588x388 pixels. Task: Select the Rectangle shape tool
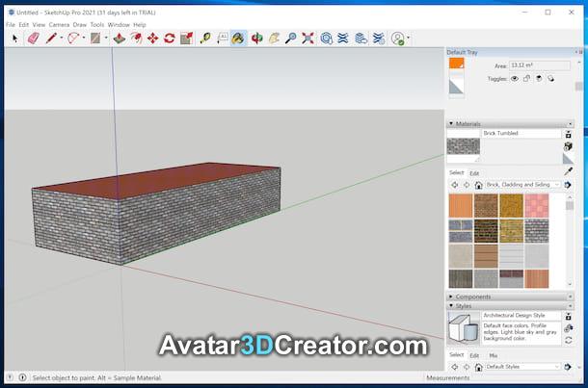tap(95, 39)
